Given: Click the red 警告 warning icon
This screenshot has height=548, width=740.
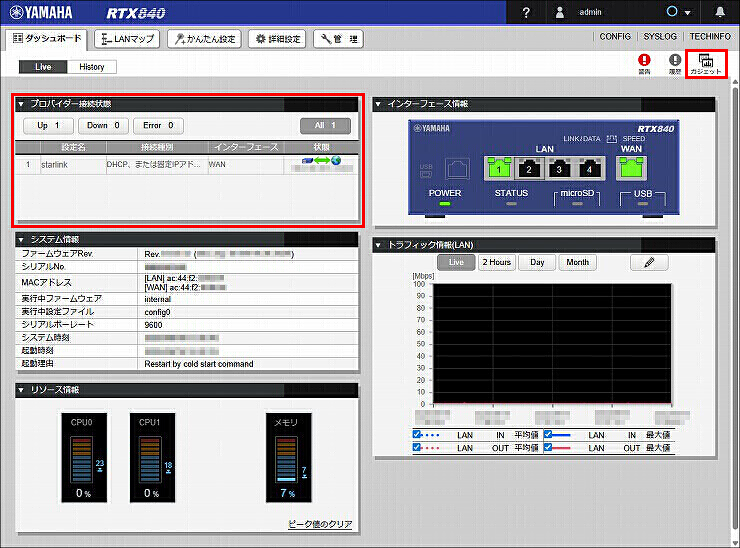Looking at the screenshot, I should 644,64.
